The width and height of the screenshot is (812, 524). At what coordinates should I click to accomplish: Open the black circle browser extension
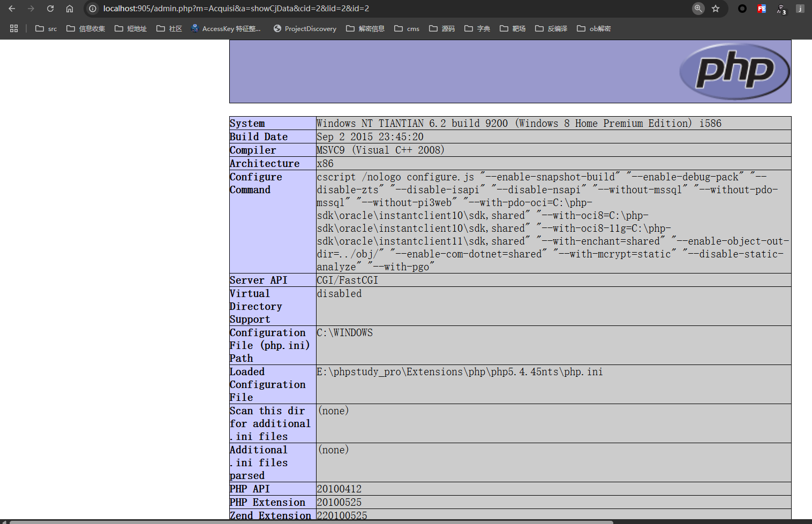(x=742, y=9)
